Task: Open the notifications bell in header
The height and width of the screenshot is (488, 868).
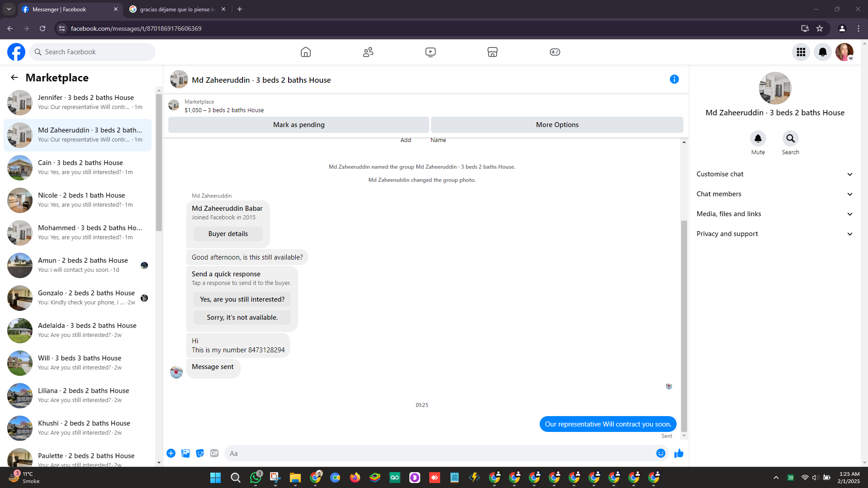Action: point(823,52)
